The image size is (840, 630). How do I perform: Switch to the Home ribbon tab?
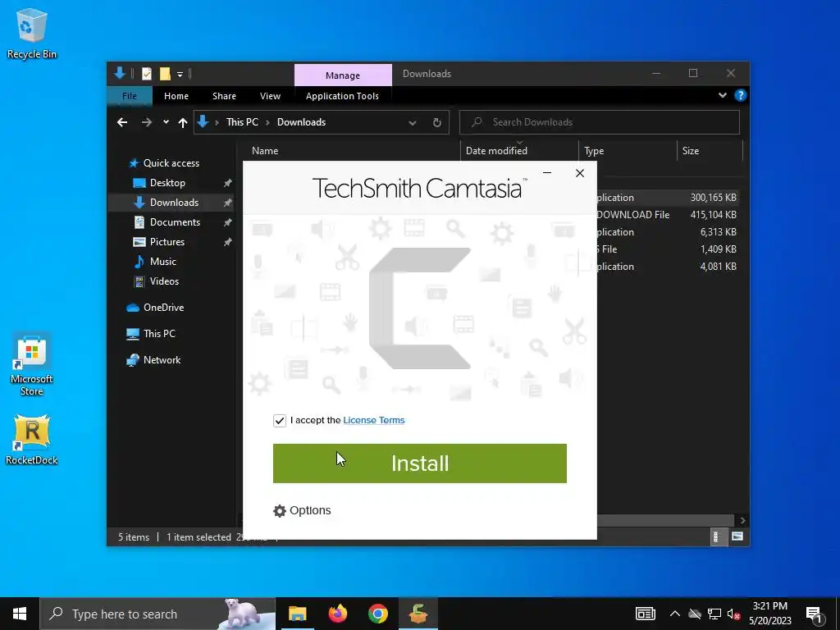coord(176,96)
